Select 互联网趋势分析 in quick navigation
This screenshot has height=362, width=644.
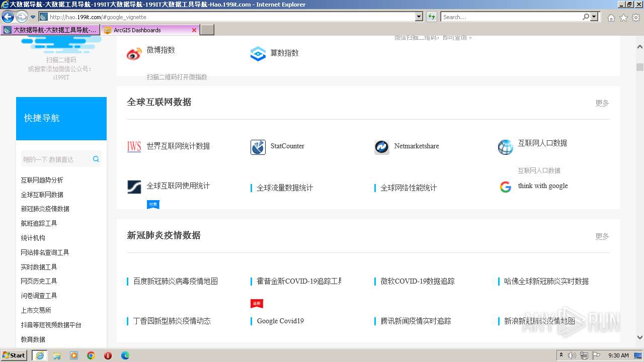(42, 180)
